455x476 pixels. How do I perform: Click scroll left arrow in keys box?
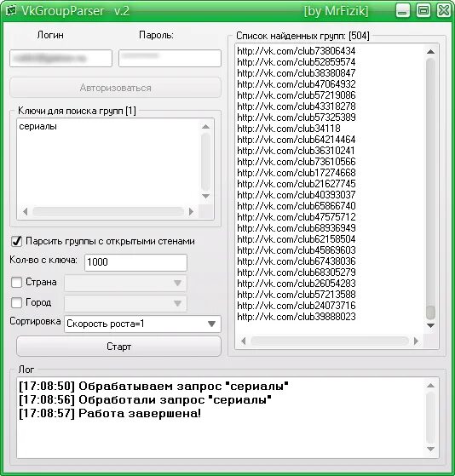26,211
